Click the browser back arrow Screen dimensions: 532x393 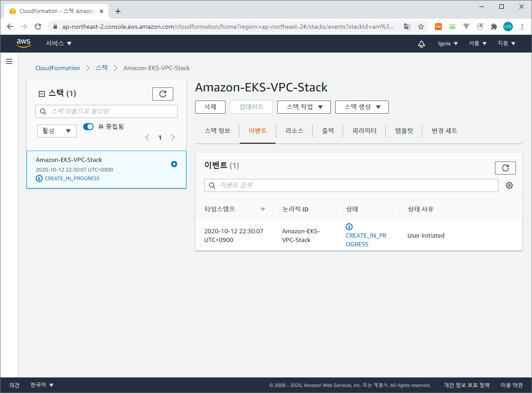(10, 27)
